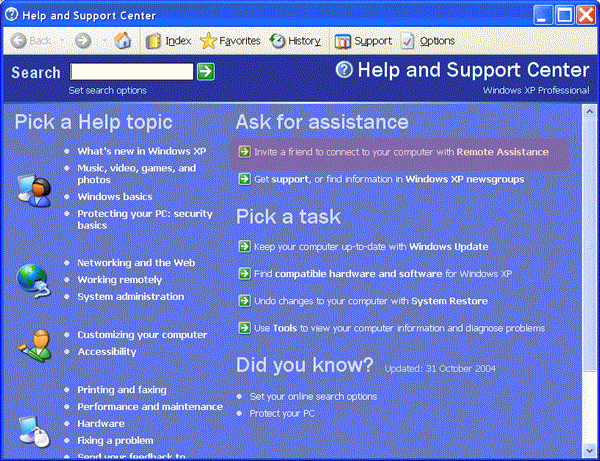
Task: Click the computer and mouse category icon
Action: pyautogui.click(x=34, y=432)
